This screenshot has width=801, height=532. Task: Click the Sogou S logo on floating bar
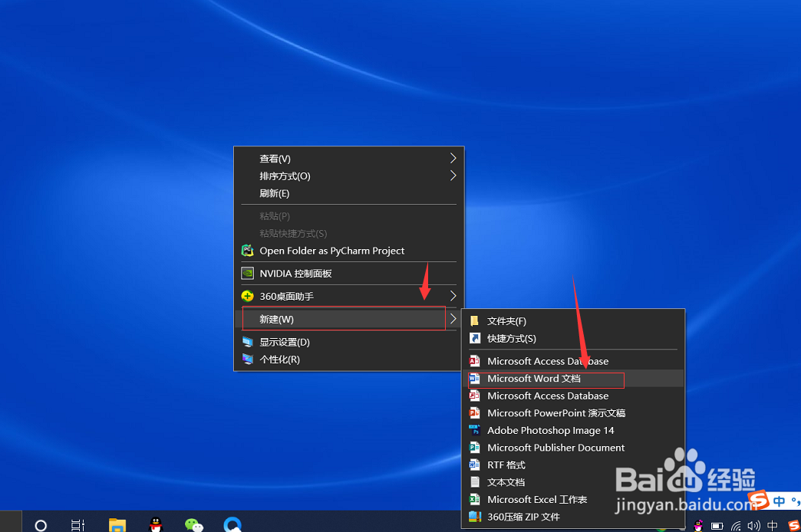coord(759,501)
